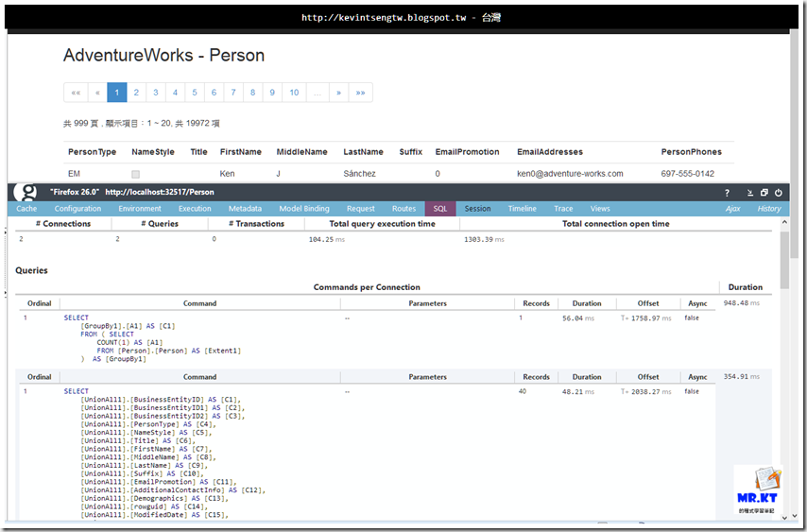Toggle NameStyle checkbox in Ken's row

[x=135, y=174]
